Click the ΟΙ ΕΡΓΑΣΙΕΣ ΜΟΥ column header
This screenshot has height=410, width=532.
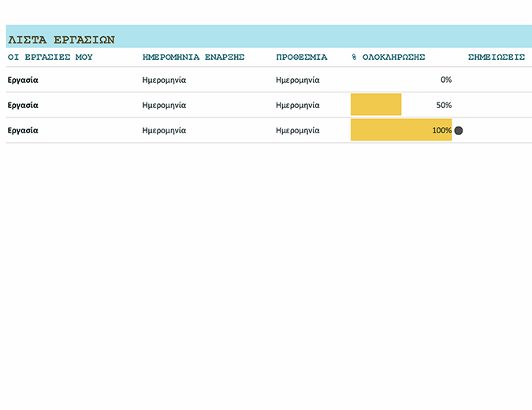[x=50, y=58]
